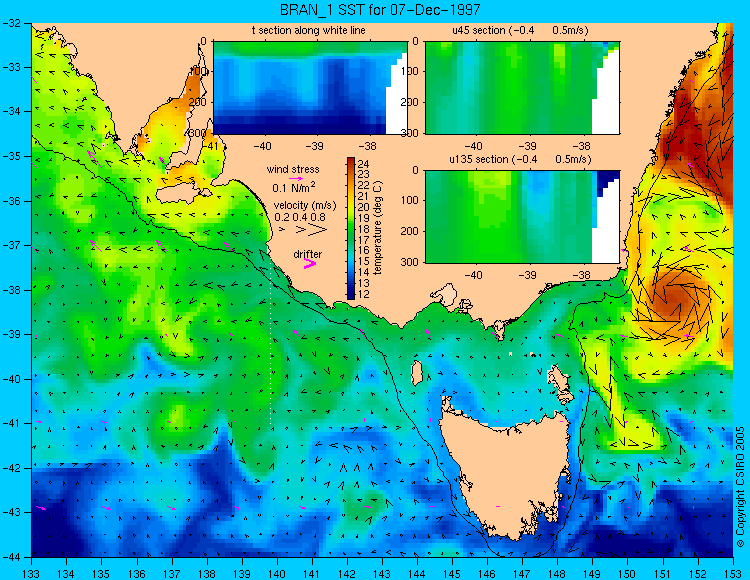Click the latitude axis label -41 on main map
The image size is (750, 580).
[x=11, y=423]
